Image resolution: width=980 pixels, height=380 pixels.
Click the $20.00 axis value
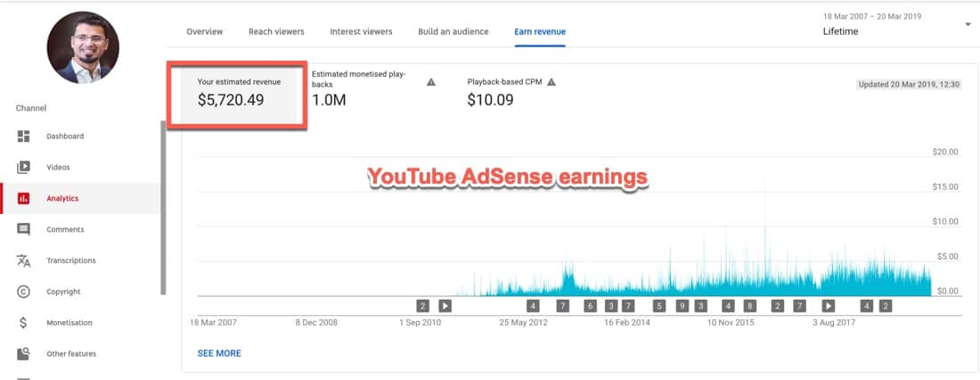(944, 153)
